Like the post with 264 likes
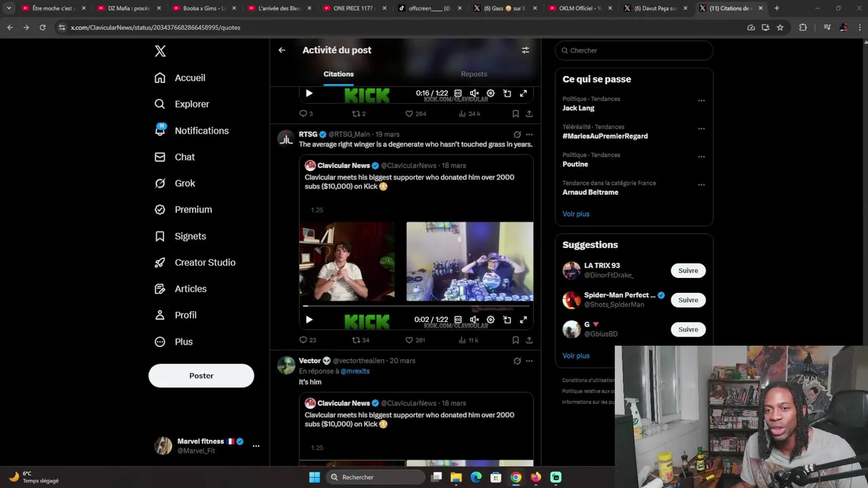Image resolution: width=868 pixels, height=488 pixels. [x=415, y=114]
